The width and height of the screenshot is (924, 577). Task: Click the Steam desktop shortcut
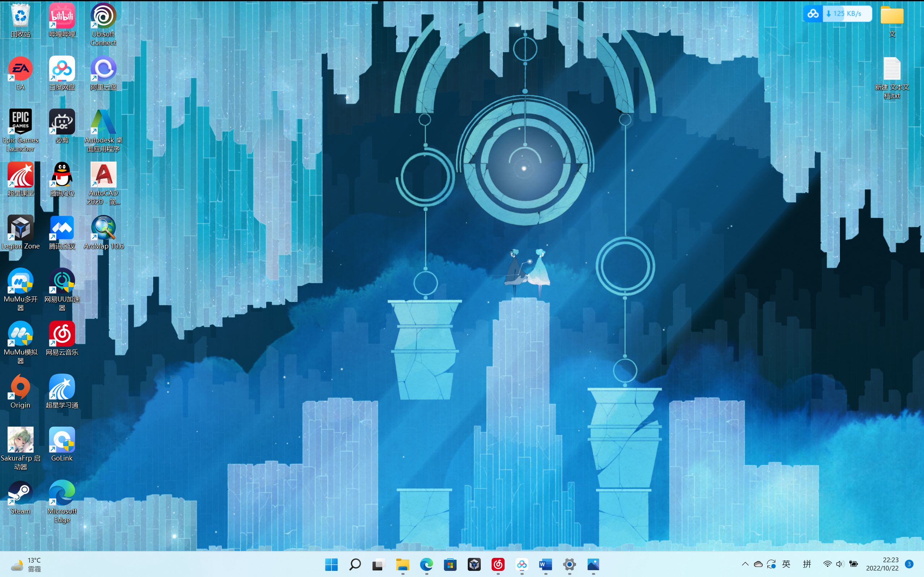(x=21, y=493)
